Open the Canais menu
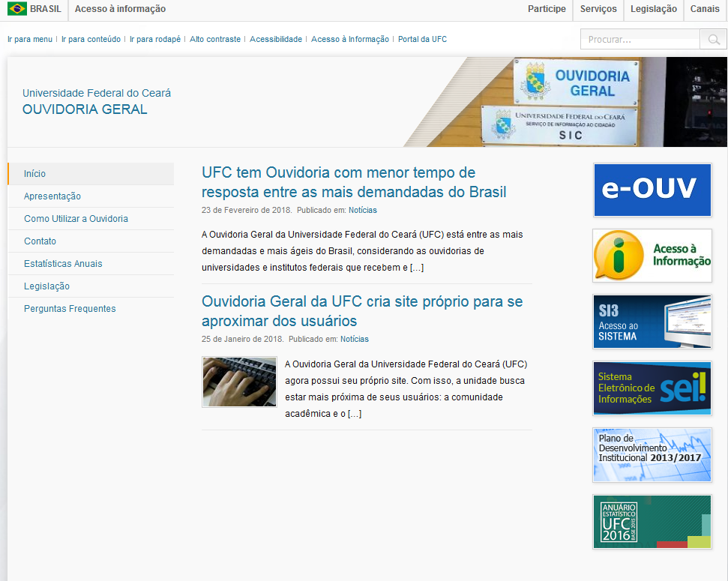The height and width of the screenshot is (581, 728). (x=704, y=9)
